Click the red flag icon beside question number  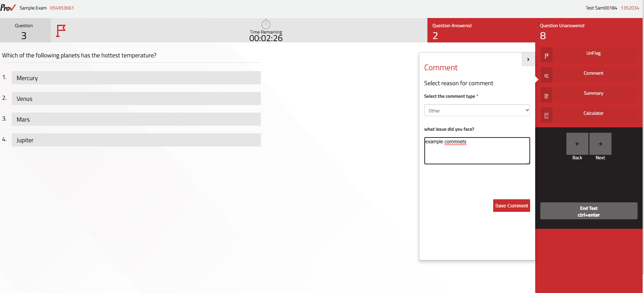coord(61,31)
